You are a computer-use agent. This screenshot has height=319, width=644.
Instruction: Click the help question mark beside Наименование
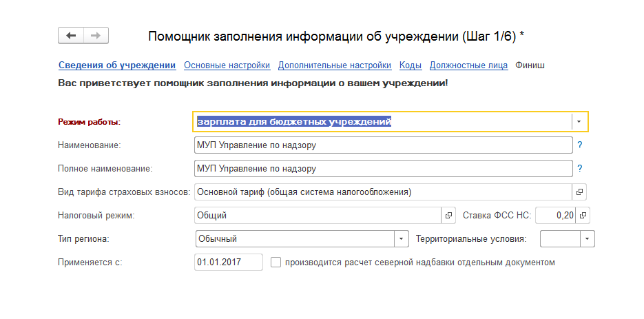tap(580, 145)
